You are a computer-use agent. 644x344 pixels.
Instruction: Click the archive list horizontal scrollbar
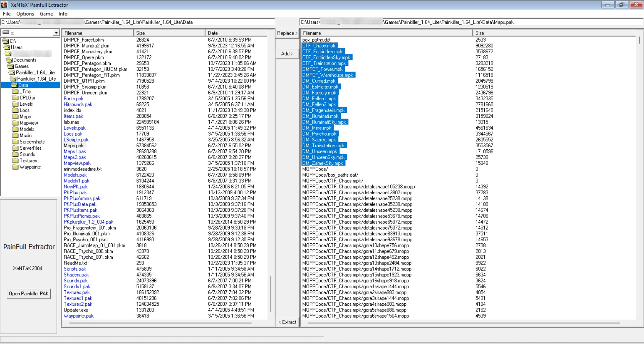coord(464,323)
